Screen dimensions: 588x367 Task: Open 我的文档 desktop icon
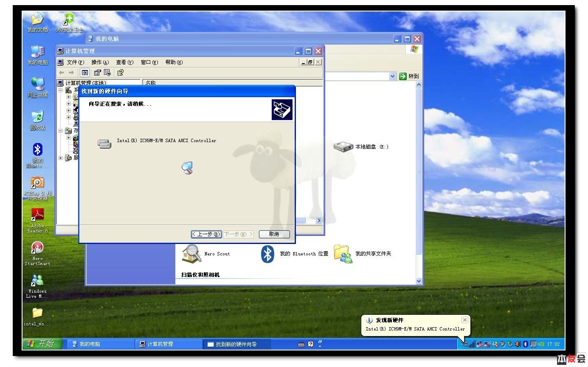click(37, 22)
